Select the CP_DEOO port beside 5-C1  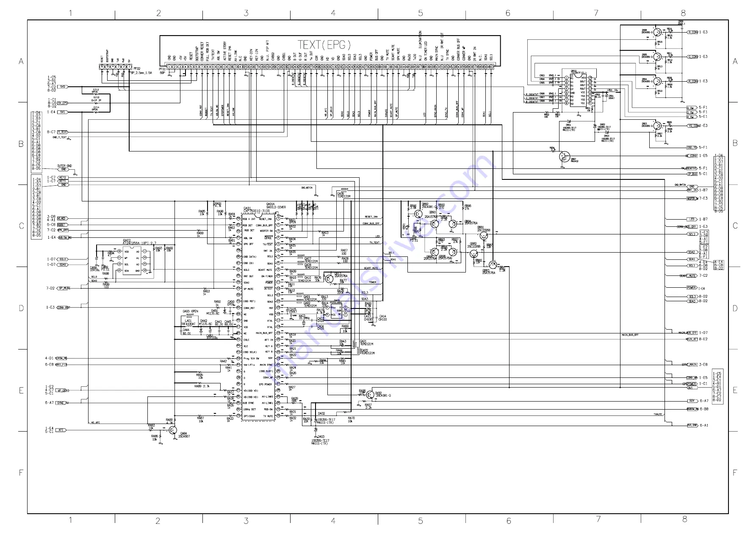(x=692, y=174)
